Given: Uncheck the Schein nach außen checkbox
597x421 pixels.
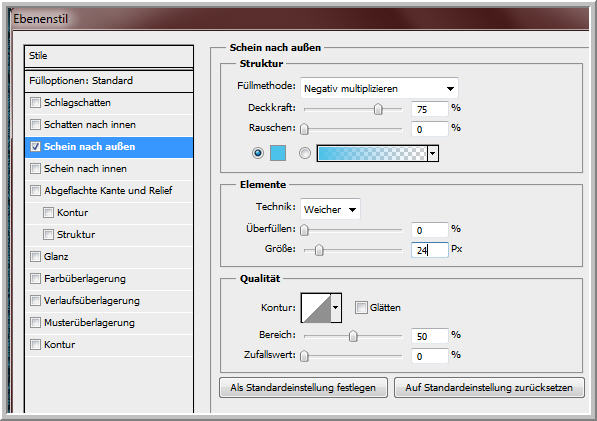Looking at the screenshot, I should coord(35,147).
